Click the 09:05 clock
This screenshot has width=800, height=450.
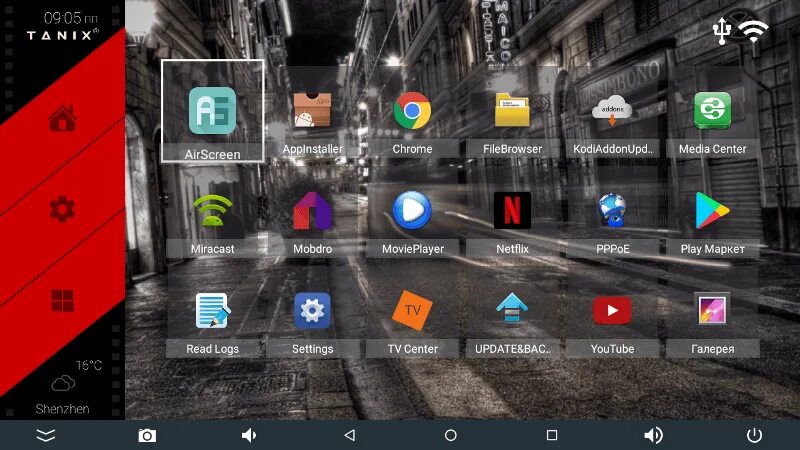(x=70, y=18)
